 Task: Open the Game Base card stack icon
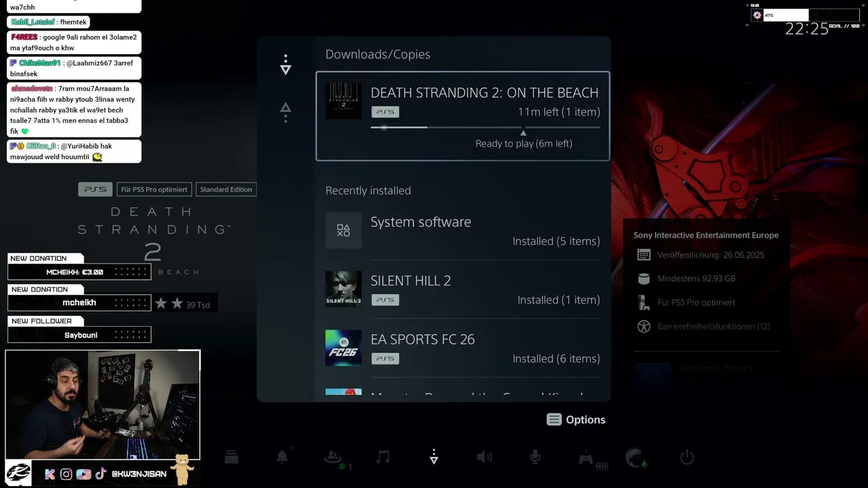231,457
